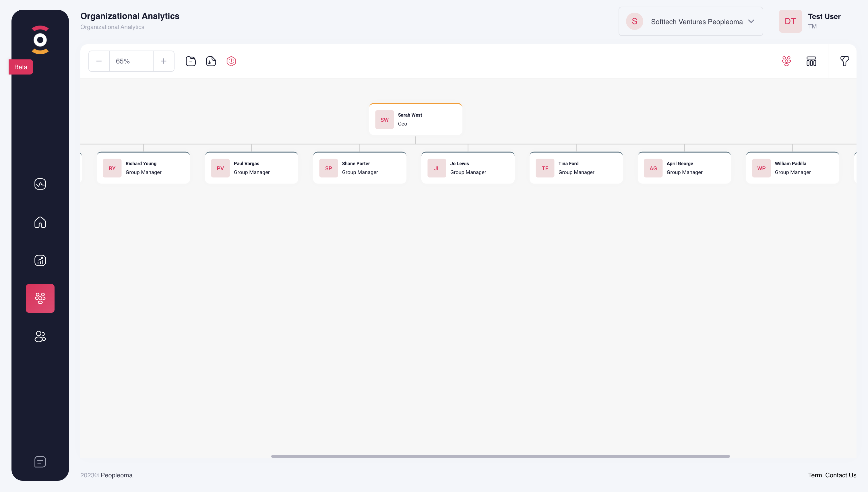Click the Organizational Analytics breadcrumb subtitle
This screenshot has height=492, width=868.
click(112, 27)
